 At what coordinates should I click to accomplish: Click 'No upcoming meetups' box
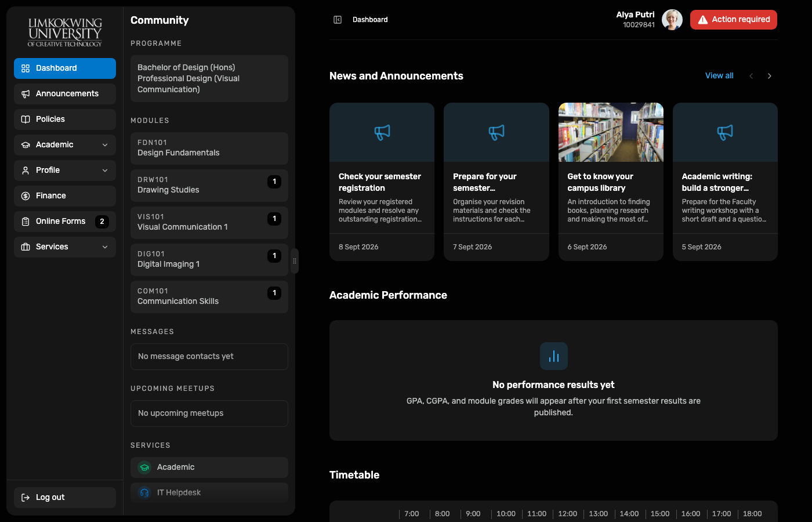pyautogui.click(x=209, y=414)
